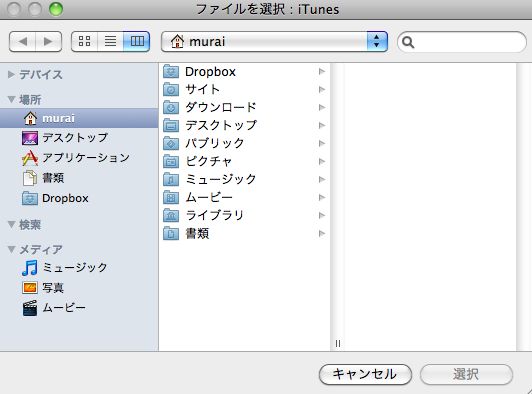Open the ピクチャ folder icon
532x394 pixels.
coord(171,162)
